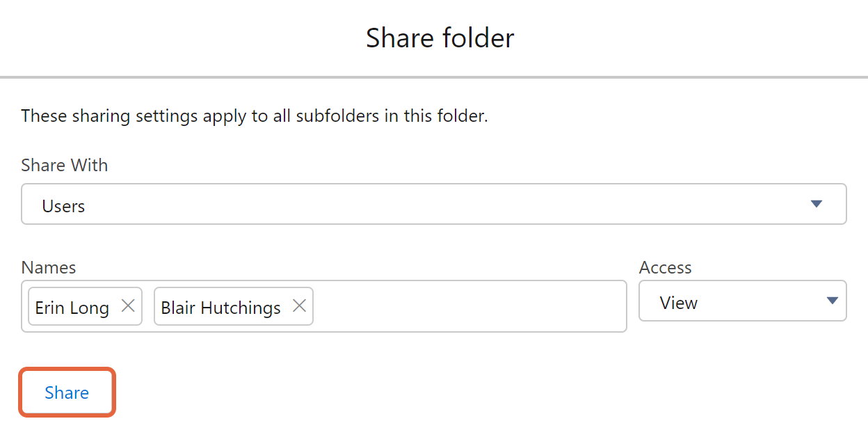
Task: Click the dropdown arrow on the Access selector
Action: pos(831,301)
